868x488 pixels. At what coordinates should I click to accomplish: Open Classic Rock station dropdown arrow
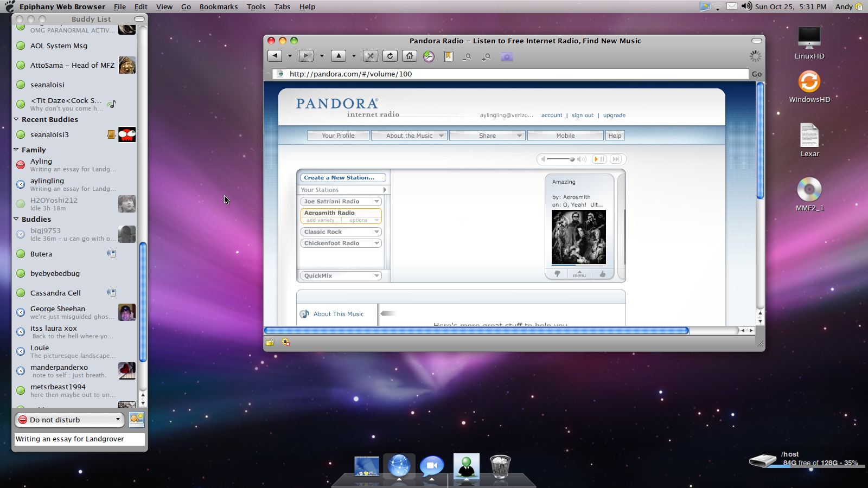pyautogui.click(x=376, y=232)
